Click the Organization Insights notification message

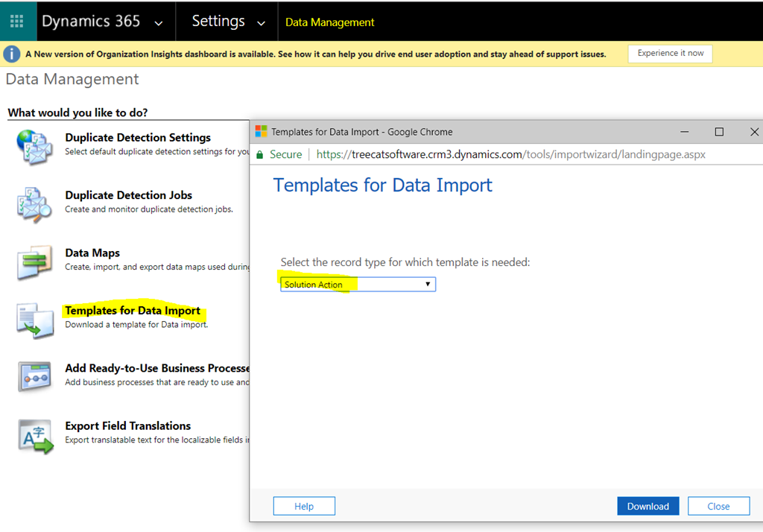316,54
